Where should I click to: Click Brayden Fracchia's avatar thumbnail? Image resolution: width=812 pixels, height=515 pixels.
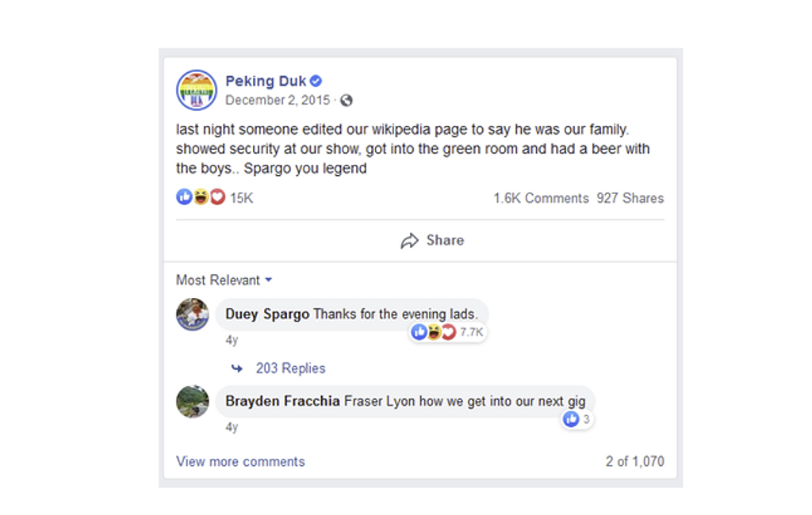point(193,402)
